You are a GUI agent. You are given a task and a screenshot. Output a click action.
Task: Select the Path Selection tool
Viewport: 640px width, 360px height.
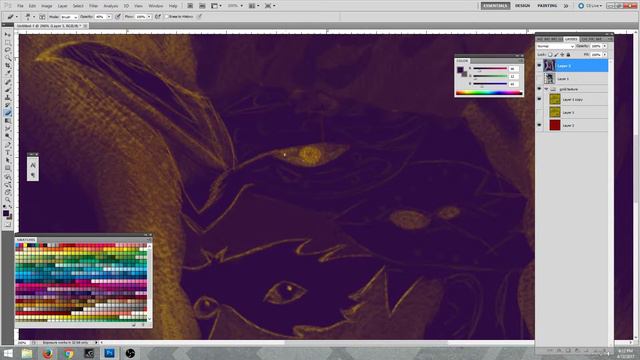7,160
